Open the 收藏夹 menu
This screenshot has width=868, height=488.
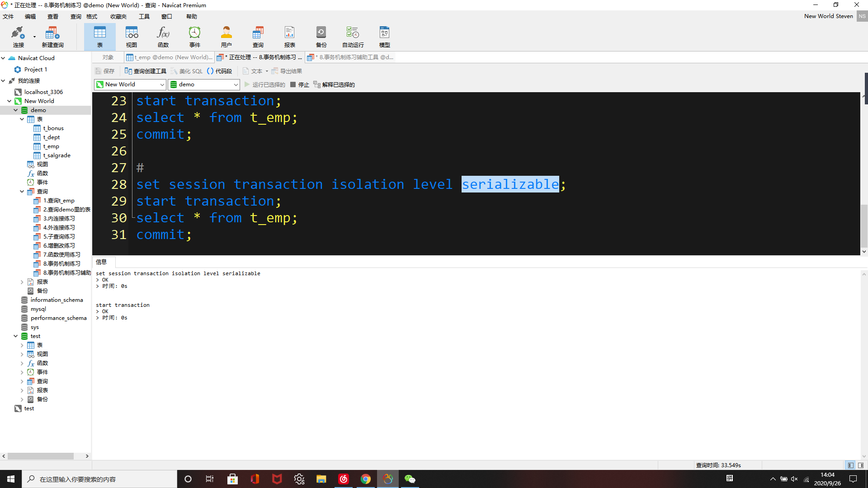118,17
